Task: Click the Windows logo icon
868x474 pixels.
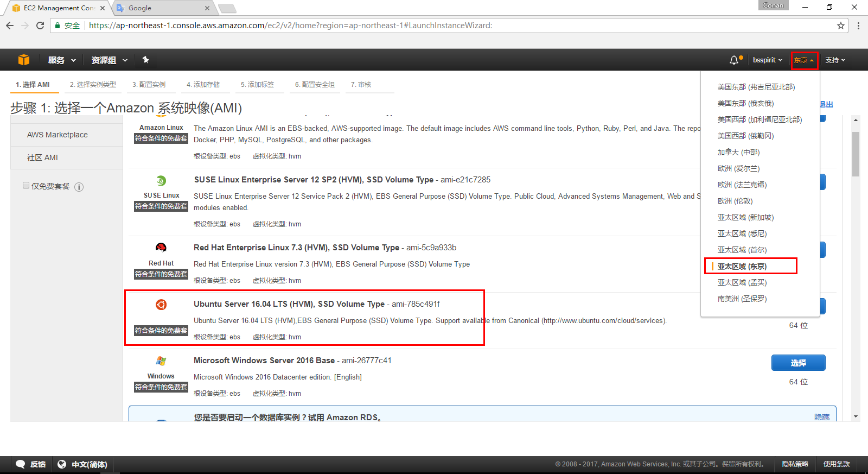Action: [x=161, y=361]
